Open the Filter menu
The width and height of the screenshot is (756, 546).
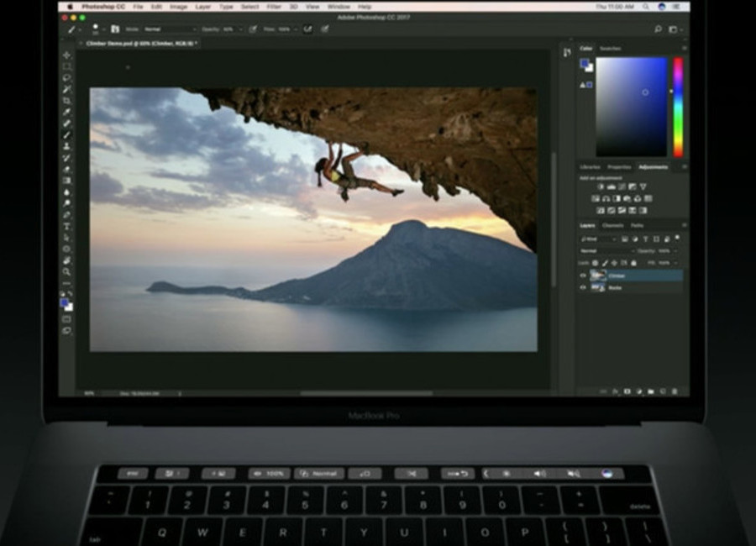point(274,7)
